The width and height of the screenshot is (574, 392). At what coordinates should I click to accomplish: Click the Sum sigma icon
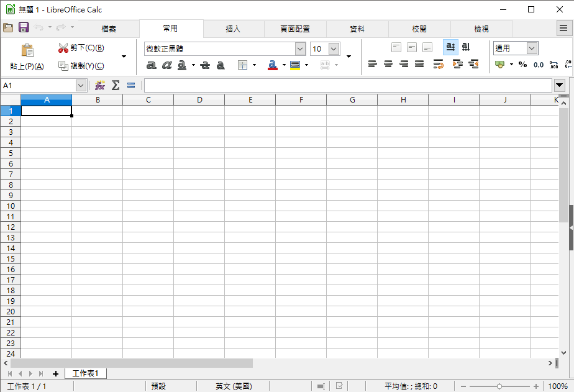point(116,85)
